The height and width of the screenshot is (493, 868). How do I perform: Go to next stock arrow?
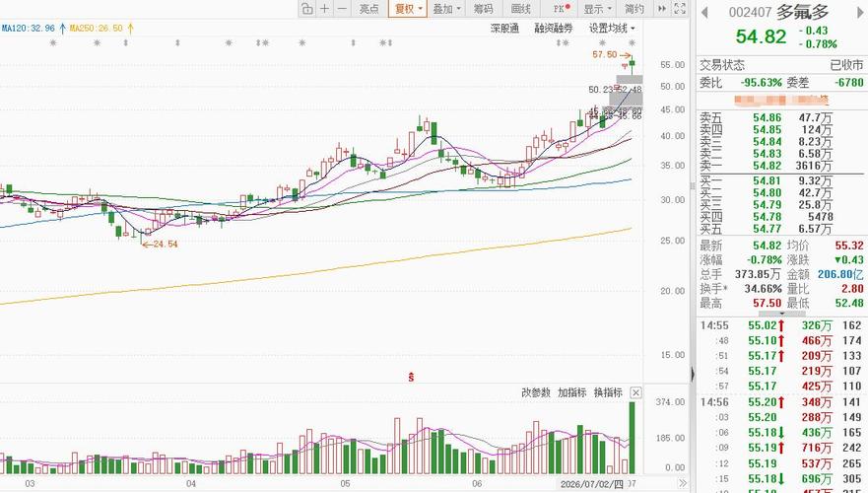pyautogui.click(x=860, y=11)
